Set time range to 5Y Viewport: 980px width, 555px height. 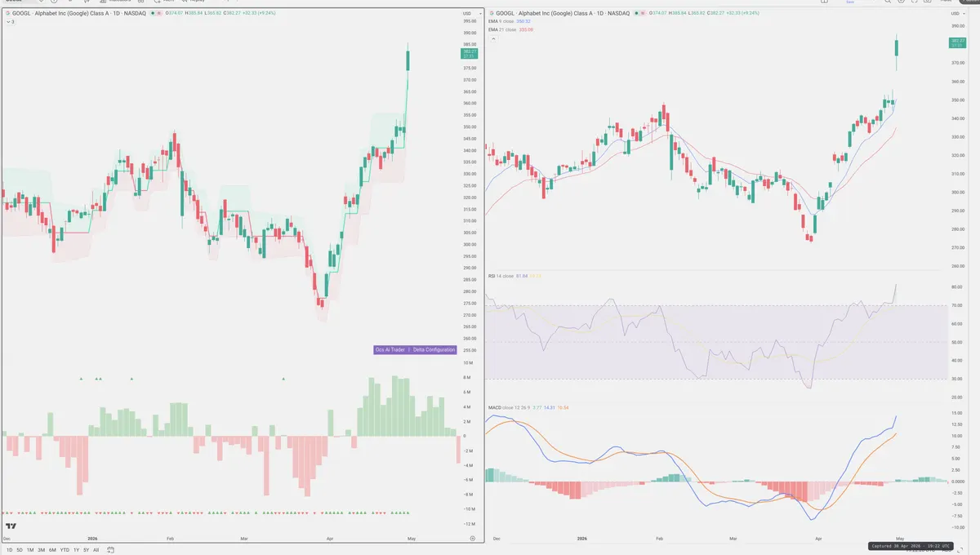(x=86, y=550)
